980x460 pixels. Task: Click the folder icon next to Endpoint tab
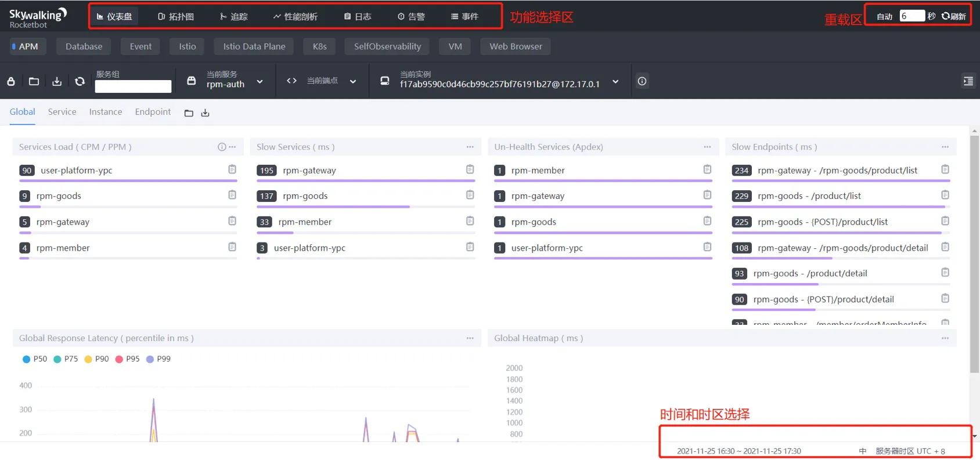[189, 113]
